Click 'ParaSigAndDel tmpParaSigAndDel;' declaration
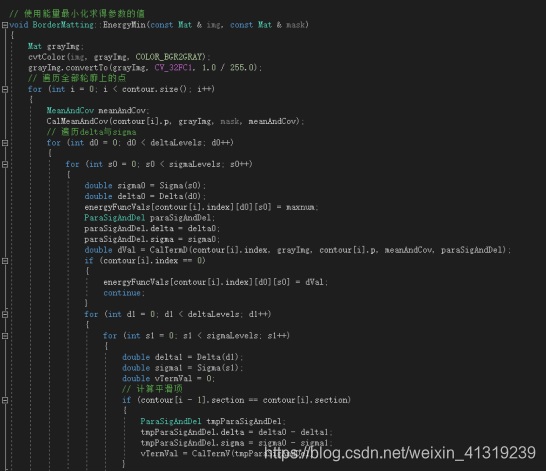This screenshot has width=546, height=472. click(213, 422)
